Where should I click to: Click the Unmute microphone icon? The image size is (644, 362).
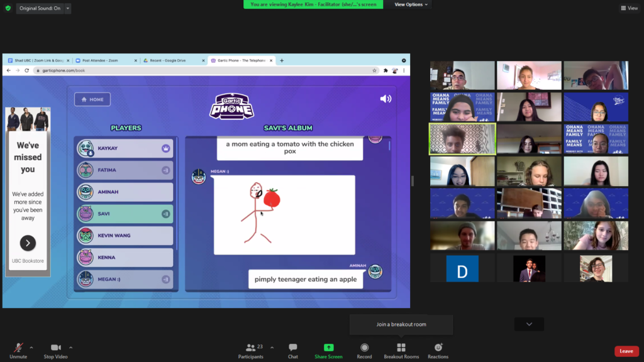coord(18,348)
